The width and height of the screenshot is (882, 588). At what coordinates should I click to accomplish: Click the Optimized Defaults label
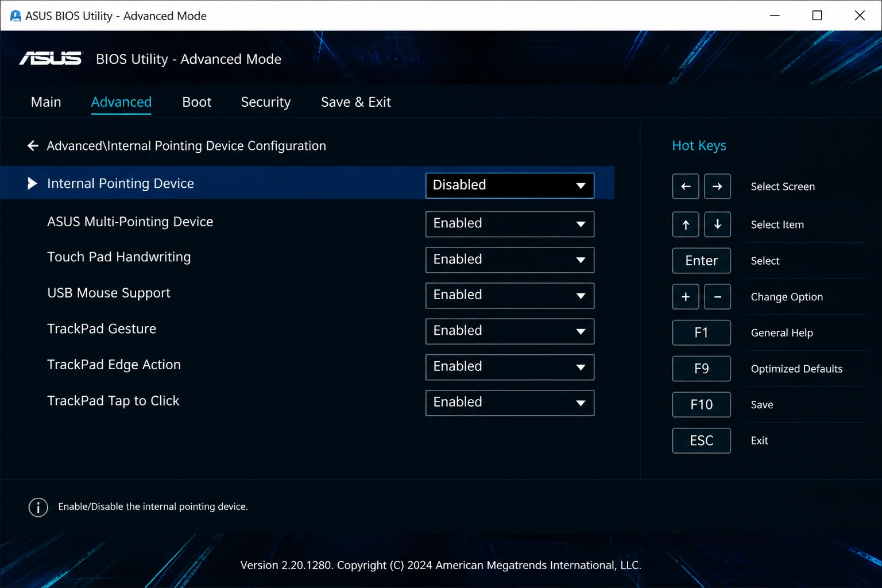[796, 369]
